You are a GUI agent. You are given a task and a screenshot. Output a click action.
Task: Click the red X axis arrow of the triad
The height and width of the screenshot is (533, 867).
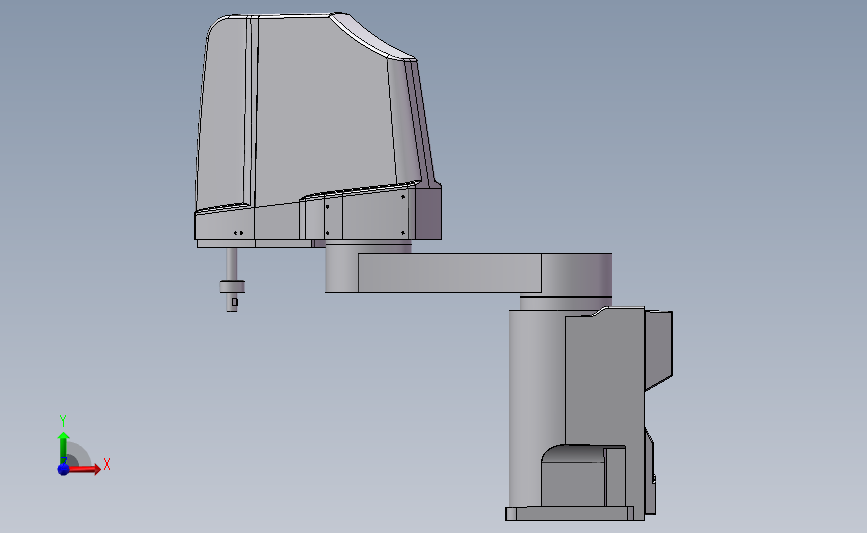84,469
